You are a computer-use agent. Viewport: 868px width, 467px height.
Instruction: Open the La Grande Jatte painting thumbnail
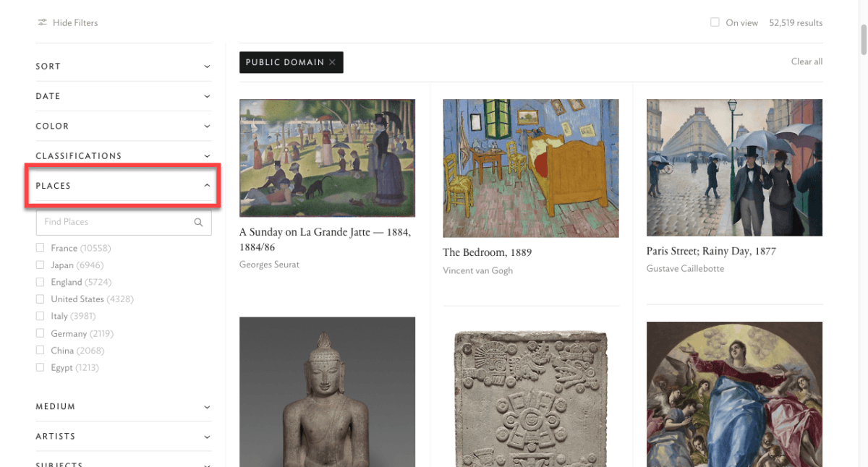(x=327, y=158)
